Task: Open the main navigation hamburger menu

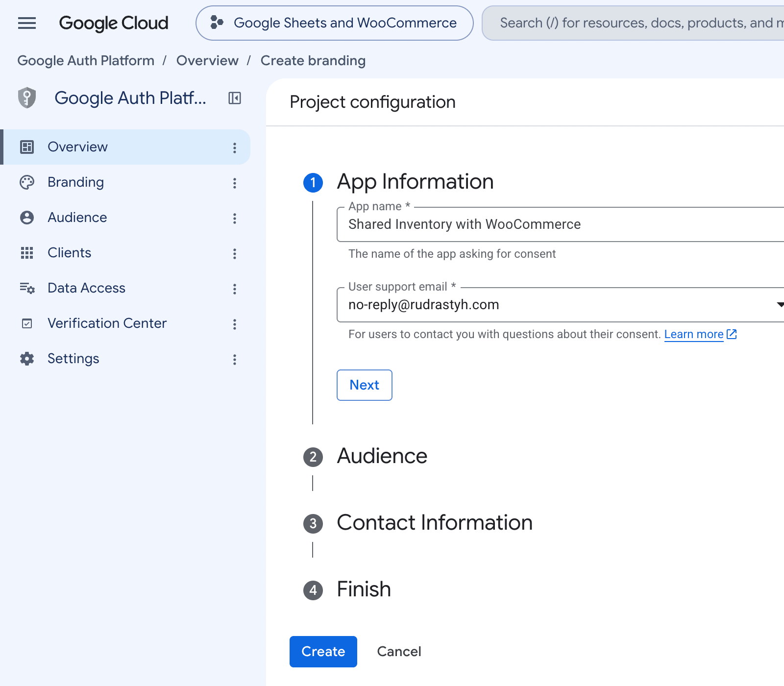Action: tap(27, 23)
